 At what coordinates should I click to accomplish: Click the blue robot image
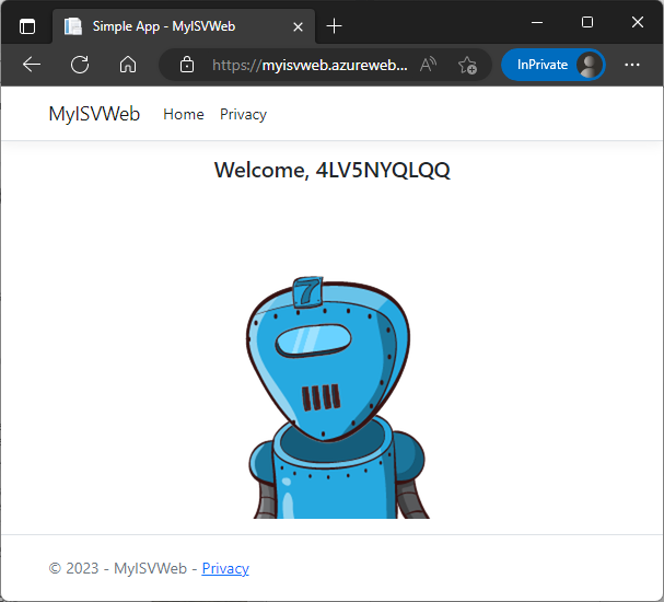(x=337, y=398)
